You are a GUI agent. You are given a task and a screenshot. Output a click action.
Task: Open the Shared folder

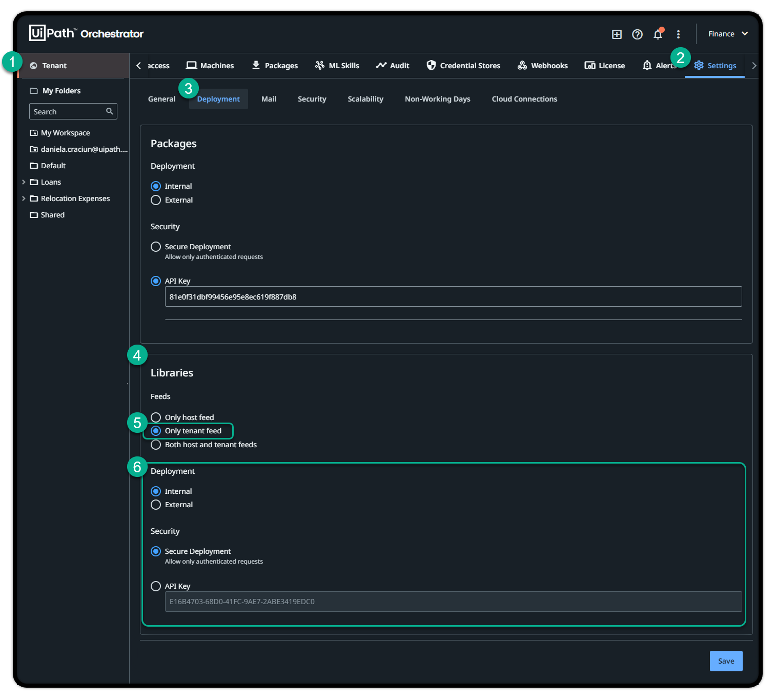[x=52, y=215]
